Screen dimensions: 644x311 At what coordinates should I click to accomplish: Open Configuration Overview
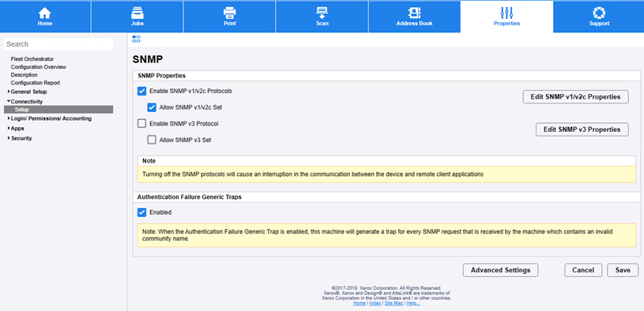click(x=39, y=67)
